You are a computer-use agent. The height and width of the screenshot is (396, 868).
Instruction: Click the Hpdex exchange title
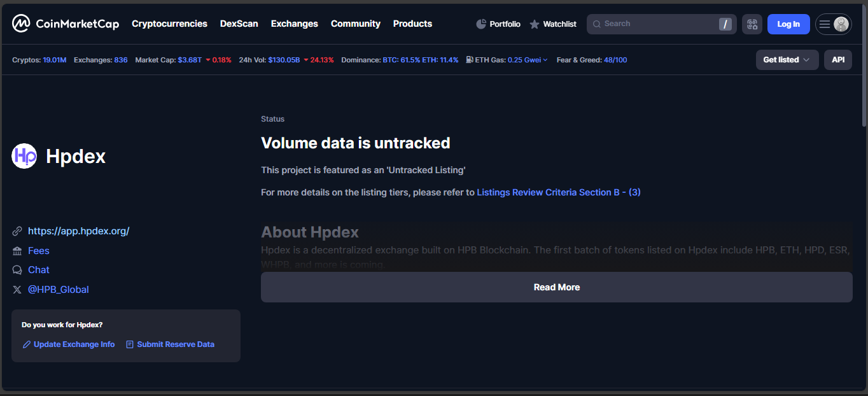76,156
